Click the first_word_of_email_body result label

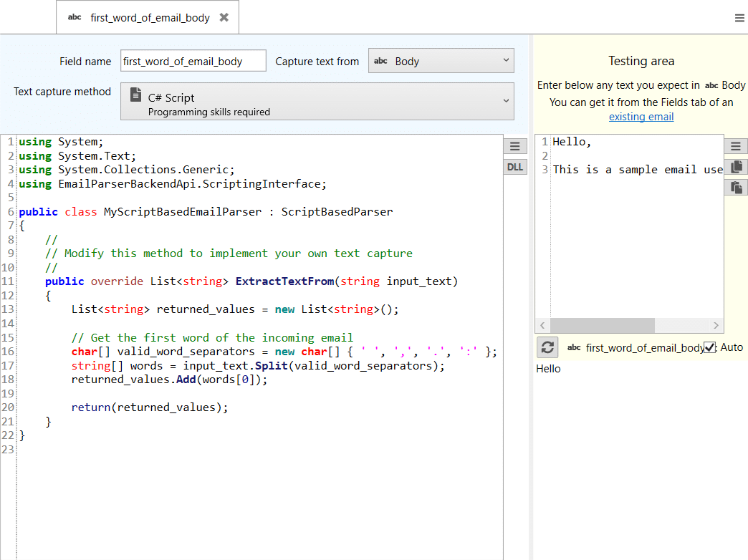click(645, 348)
